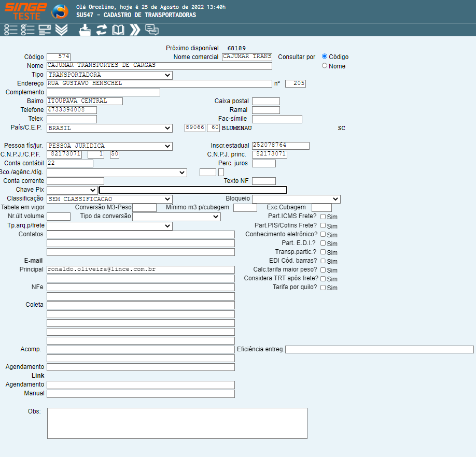The height and width of the screenshot is (457, 476).
Task: Click the address number field showing 205
Action: (296, 83)
